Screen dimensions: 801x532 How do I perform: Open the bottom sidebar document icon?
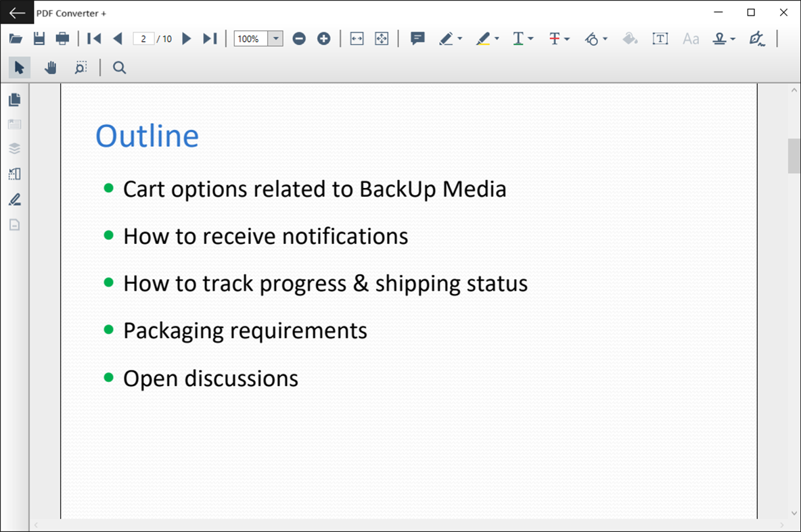15,224
